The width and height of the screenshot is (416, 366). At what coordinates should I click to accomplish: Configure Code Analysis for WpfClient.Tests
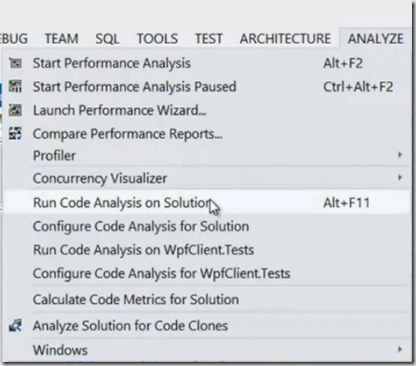[x=206, y=273]
